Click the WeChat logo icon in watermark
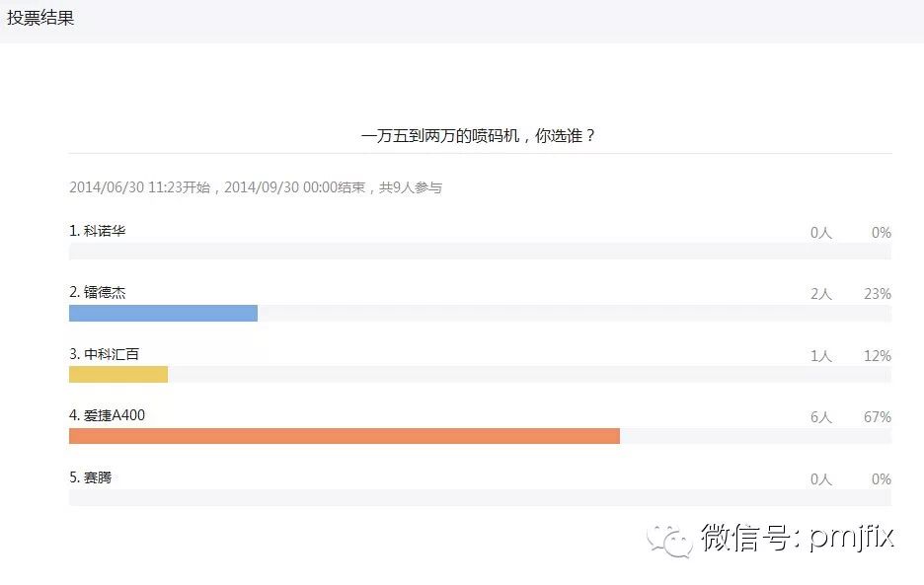This screenshot has width=924, height=585. pos(669,541)
